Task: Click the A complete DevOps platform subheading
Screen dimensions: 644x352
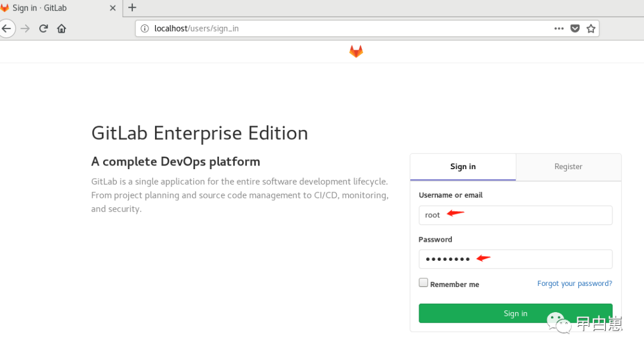Action: coord(176,161)
